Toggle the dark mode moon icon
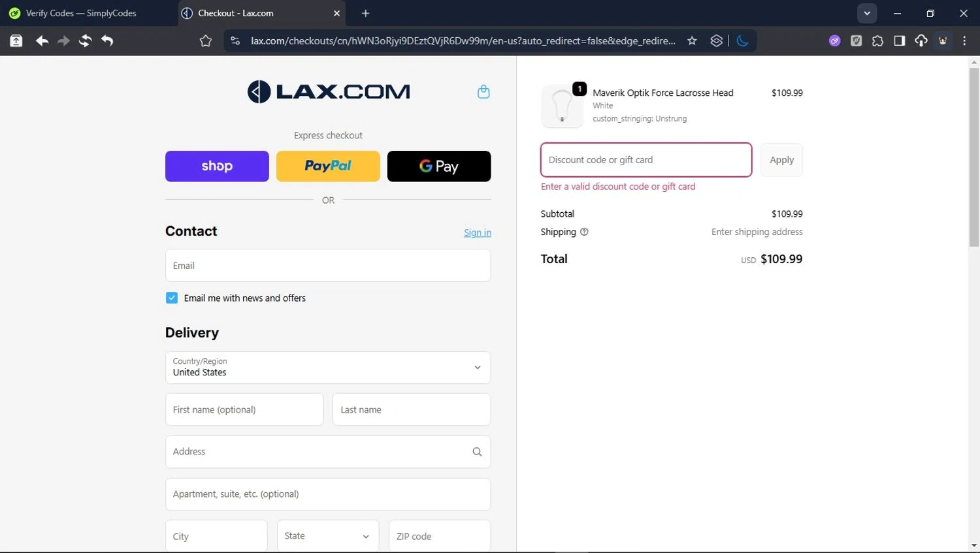 click(x=742, y=41)
